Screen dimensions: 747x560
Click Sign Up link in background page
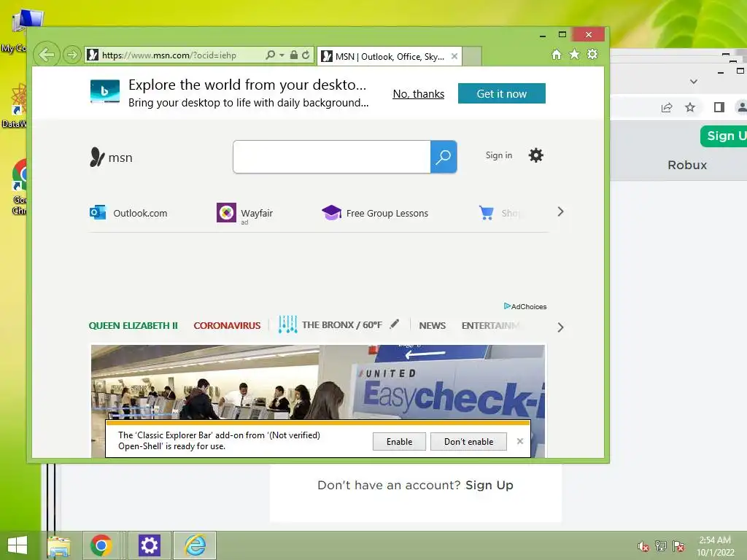489,485
